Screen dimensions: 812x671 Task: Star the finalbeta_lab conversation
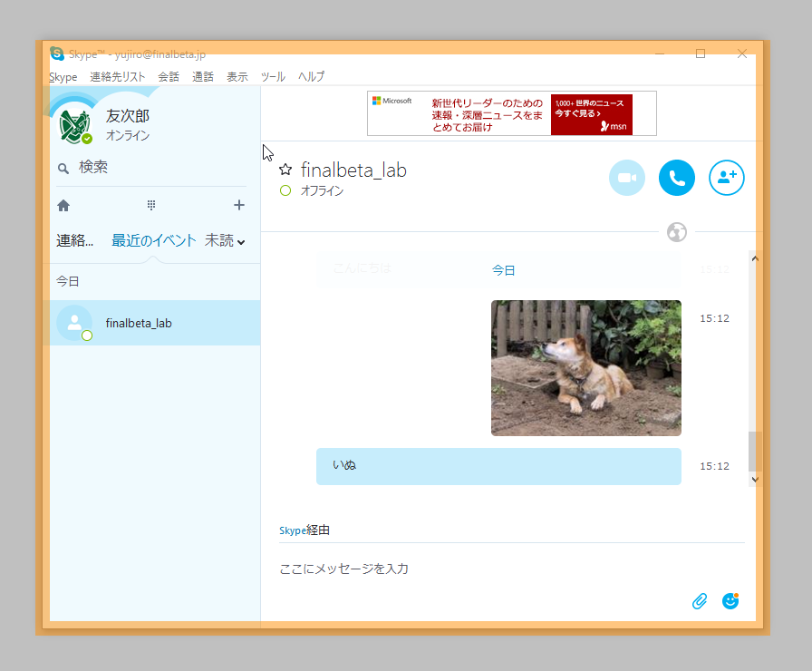point(285,169)
